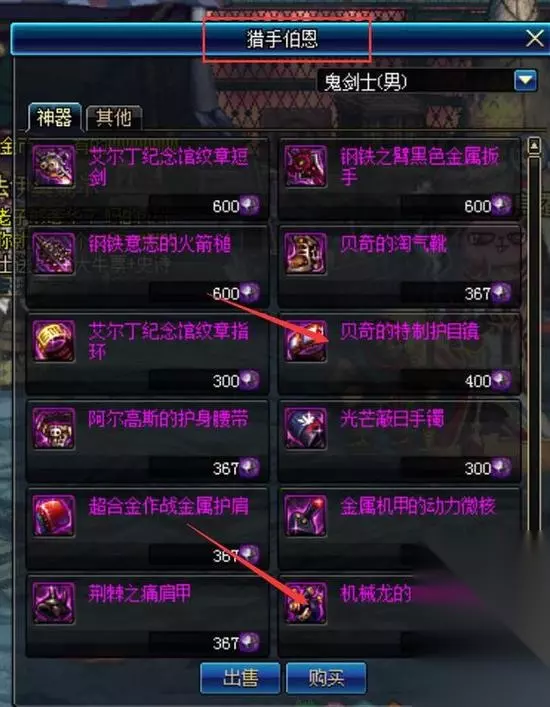550x707 pixels.
Task: Select the 艾尔丁纪念馆纹章指环 ring icon
Action: point(54,341)
